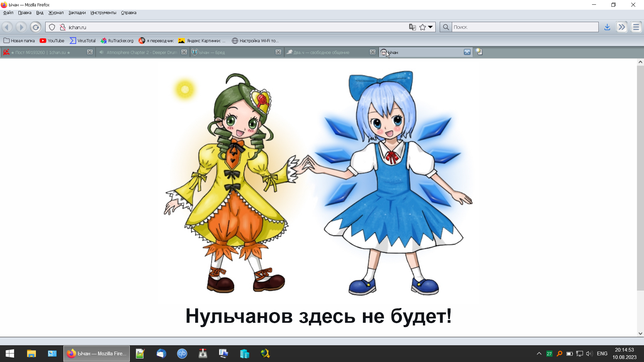Viewport: 644px width, 362px height.
Task: Open the RuTracker.org bookmark
Action: pos(117,41)
